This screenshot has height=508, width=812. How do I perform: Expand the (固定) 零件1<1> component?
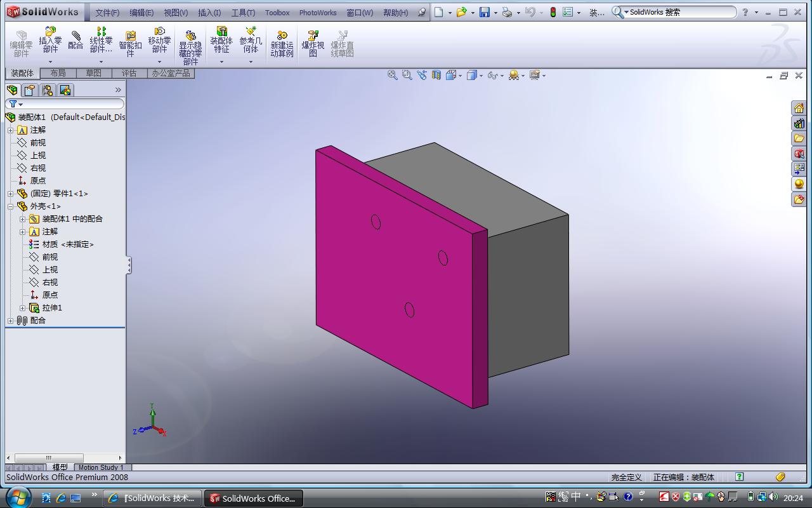10,194
